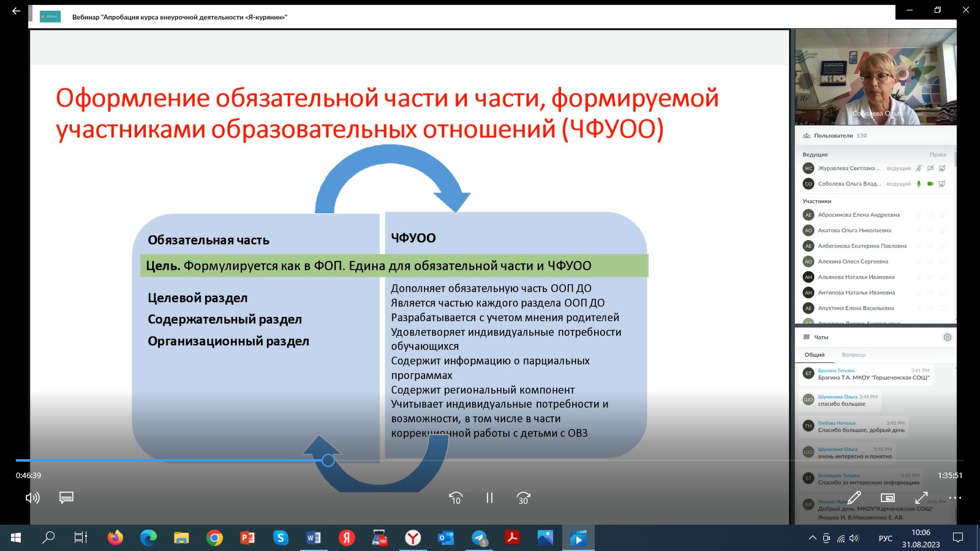Click the pencil edit icon
Viewport: 980px width, 551px height.
tap(854, 498)
